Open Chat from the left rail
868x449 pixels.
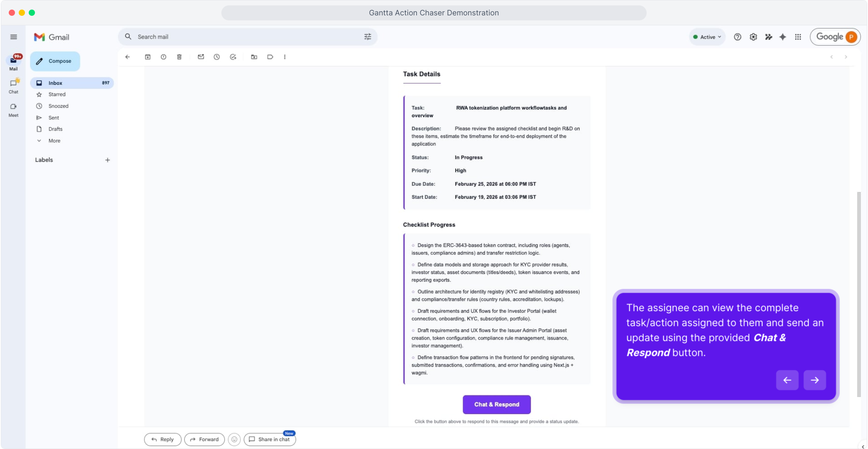coord(13,85)
